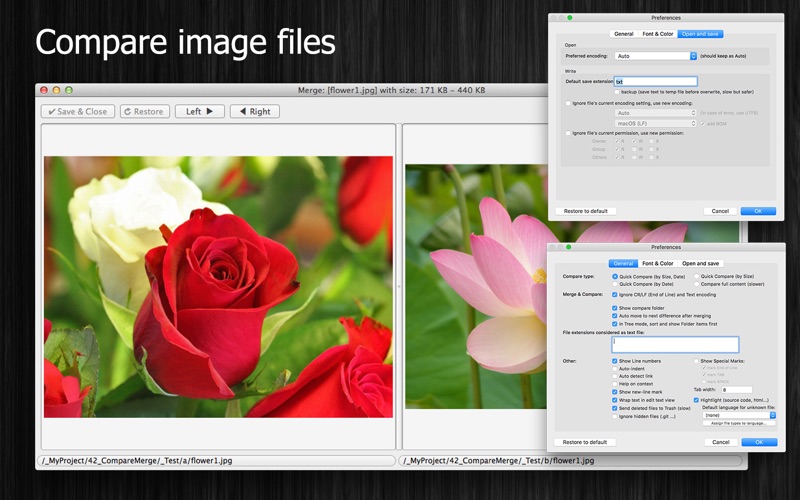Click the Tab width input field
The height and width of the screenshot is (500, 800).
(736, 389)
